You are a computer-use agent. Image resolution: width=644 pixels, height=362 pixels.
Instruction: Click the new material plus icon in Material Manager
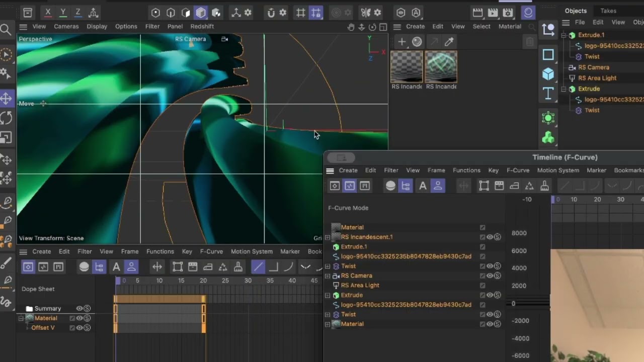tap(401, 42)
